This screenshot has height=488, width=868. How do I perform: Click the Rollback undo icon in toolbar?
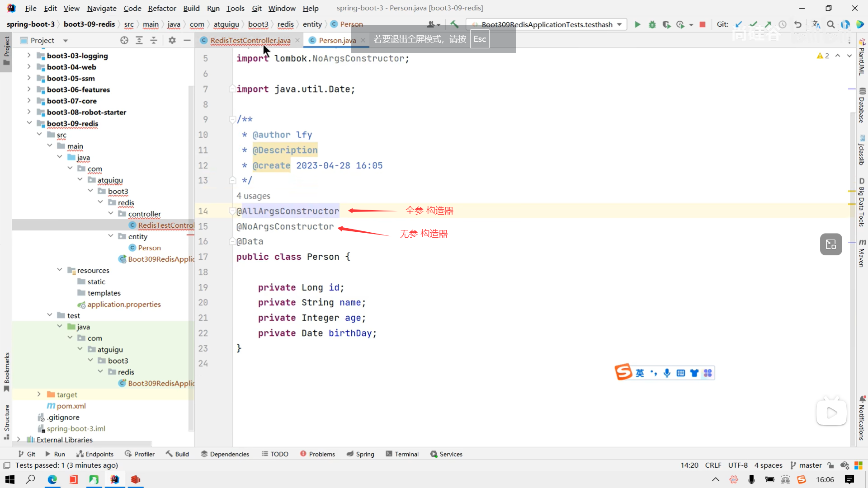[x=798, y=24]
